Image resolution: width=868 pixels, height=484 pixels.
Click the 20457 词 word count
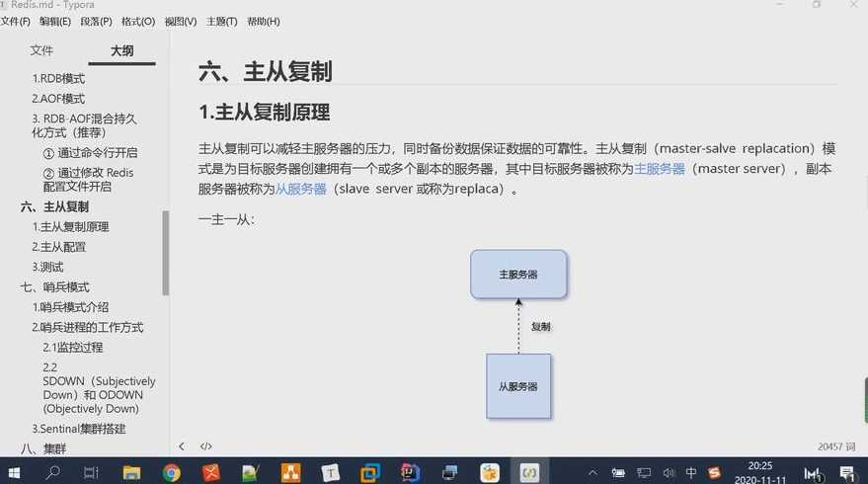coord(836,446)
